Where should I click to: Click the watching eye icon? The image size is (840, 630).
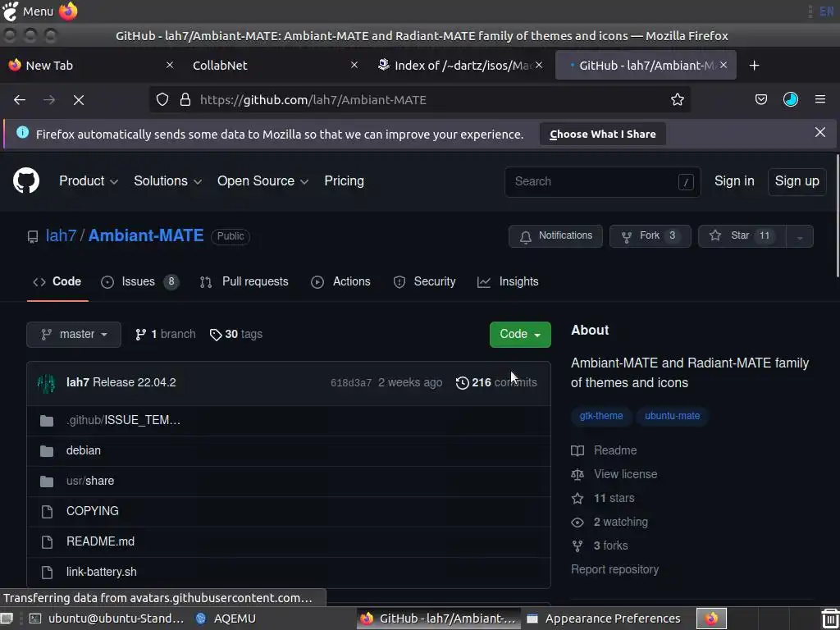click(577, 523)
